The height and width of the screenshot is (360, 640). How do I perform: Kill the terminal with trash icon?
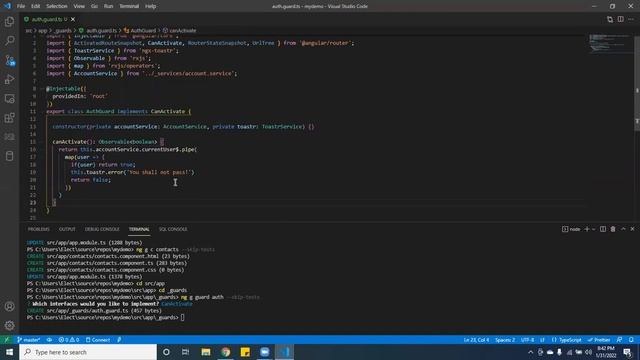pyautogui.click(x=613, y=229)
